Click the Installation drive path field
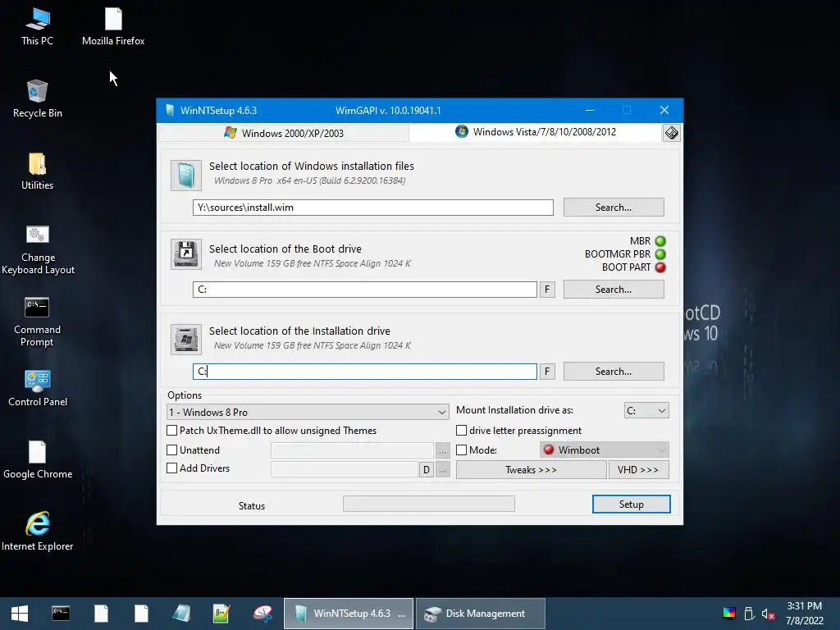 [365, 372]
